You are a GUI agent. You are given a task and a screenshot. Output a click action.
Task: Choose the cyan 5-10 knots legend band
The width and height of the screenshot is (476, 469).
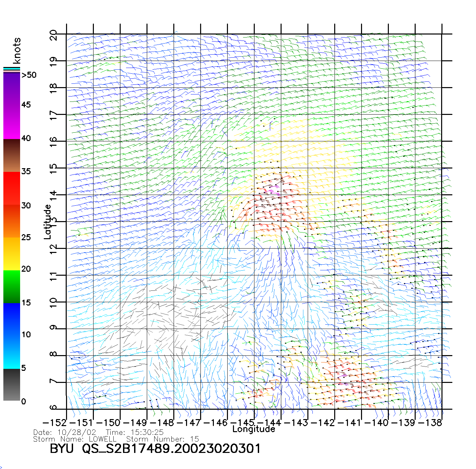[x=12, y=352]
